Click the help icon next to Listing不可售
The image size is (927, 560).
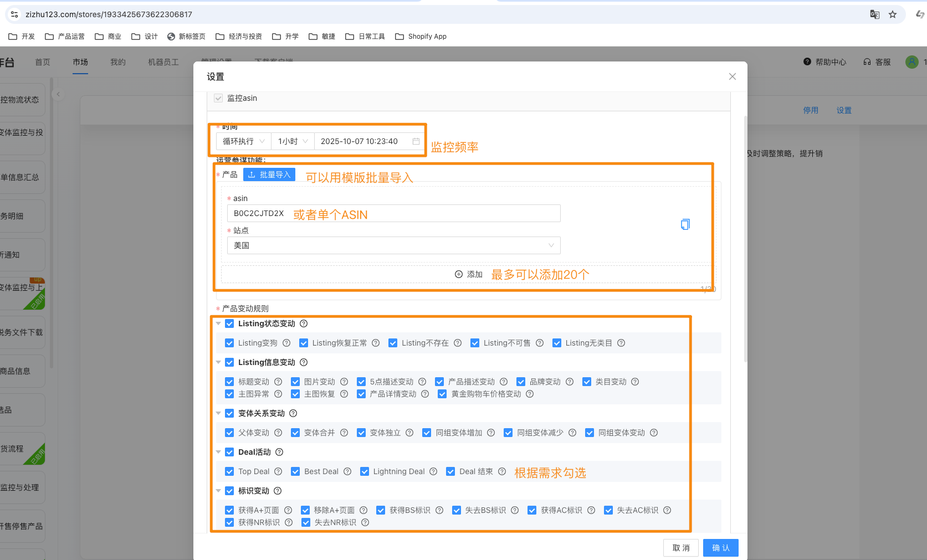click(x=540, y=343)
